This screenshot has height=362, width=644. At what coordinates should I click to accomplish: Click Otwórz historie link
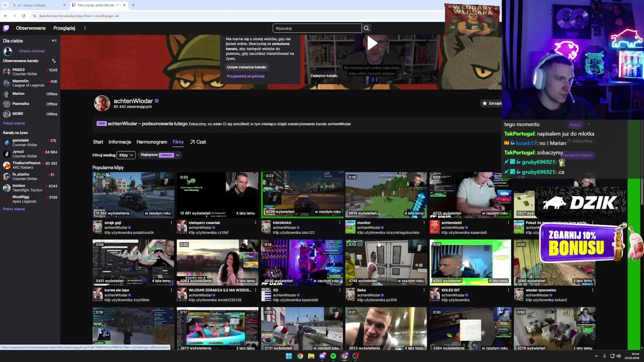coord(32,51)
